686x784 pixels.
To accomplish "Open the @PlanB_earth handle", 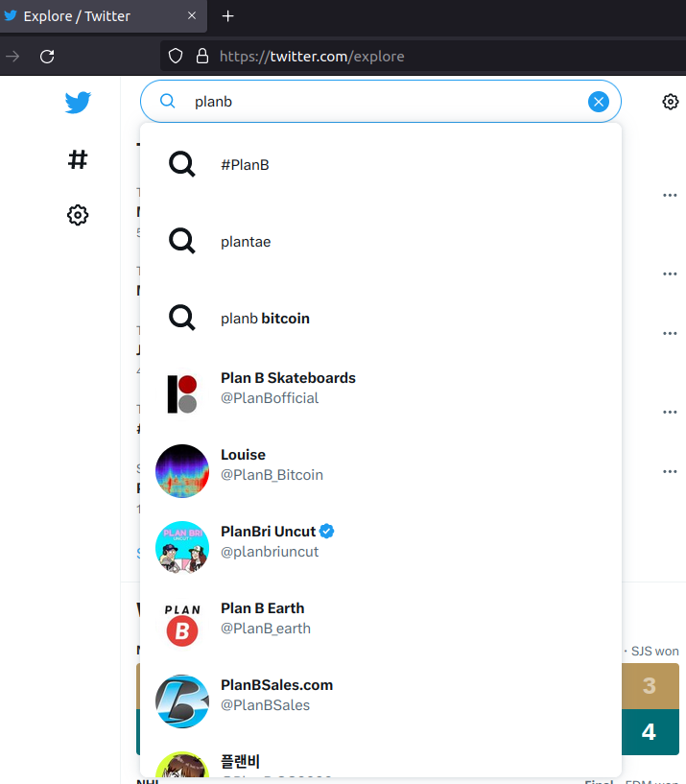I will click(266, 628).
